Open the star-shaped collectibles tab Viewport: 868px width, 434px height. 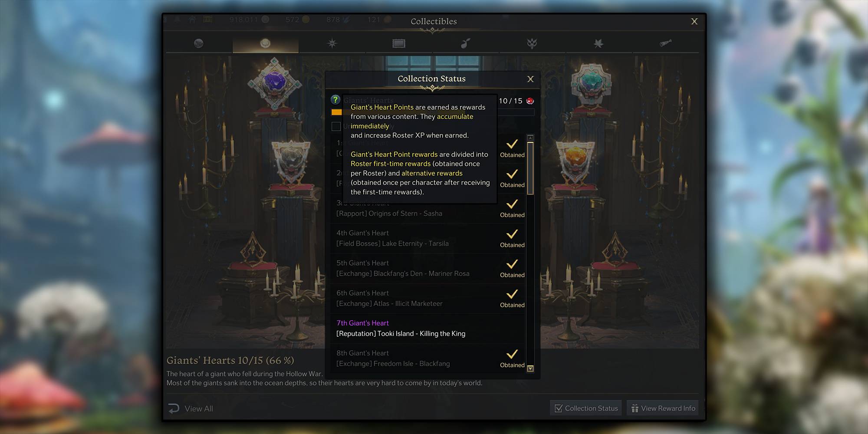(332, 43)
